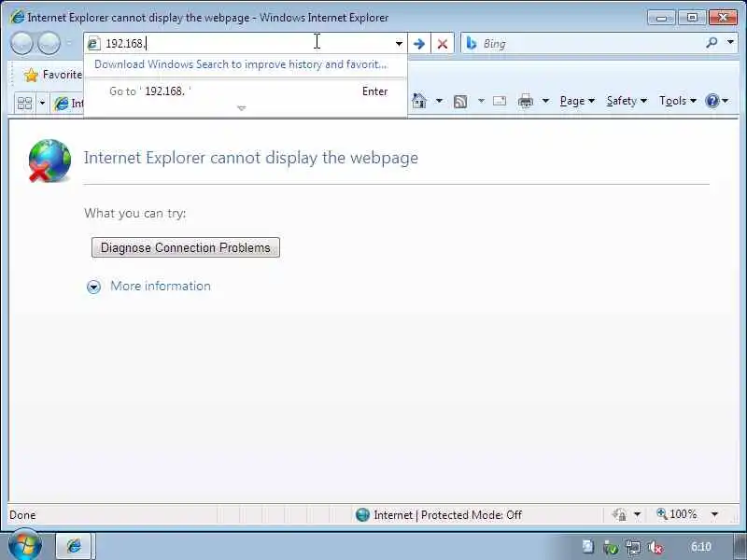
Task: Expand the address bar history dropdown
Action: tap(399, 44)
